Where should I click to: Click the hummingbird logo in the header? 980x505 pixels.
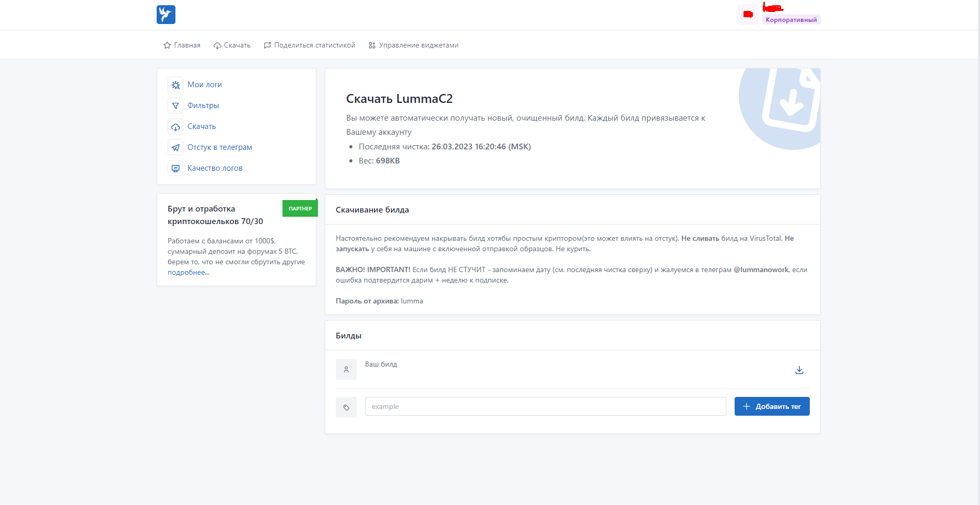click(x=166, y=15)
